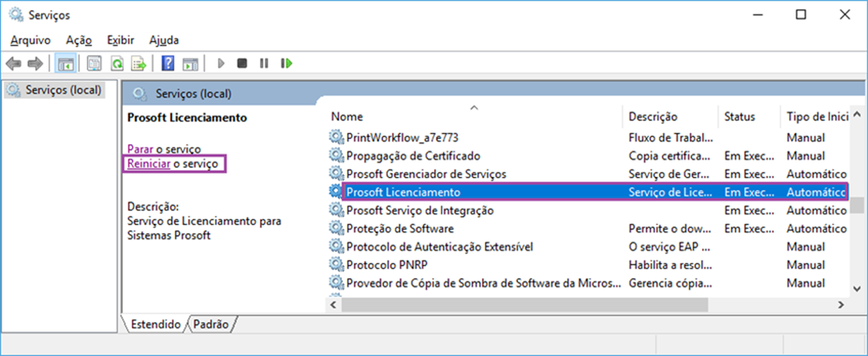Click the Forward arrow toolbar icon
Viewport: 868px width, 356px height.
point(35,63)
